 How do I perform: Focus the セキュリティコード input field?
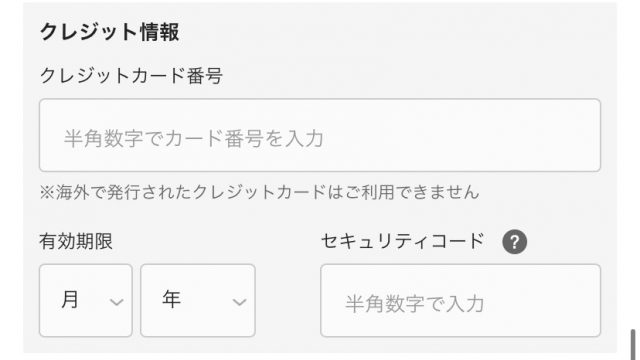(x=460, y=300)
